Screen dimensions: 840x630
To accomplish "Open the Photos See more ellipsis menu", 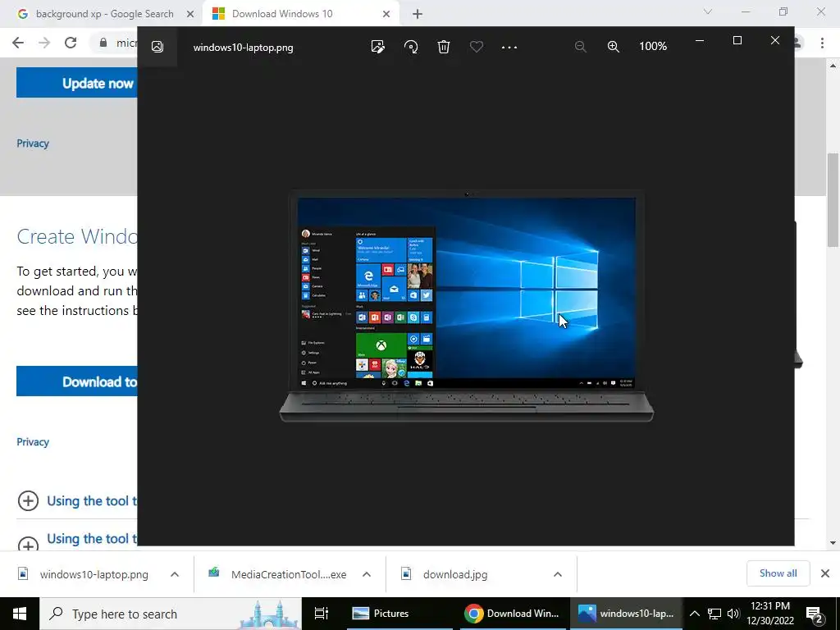I will 509,47.
